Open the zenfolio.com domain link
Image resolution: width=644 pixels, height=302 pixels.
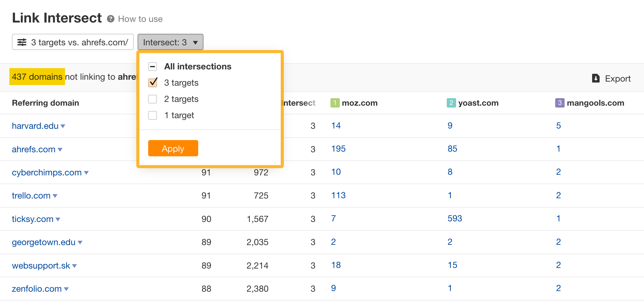[x=37, y=289]
